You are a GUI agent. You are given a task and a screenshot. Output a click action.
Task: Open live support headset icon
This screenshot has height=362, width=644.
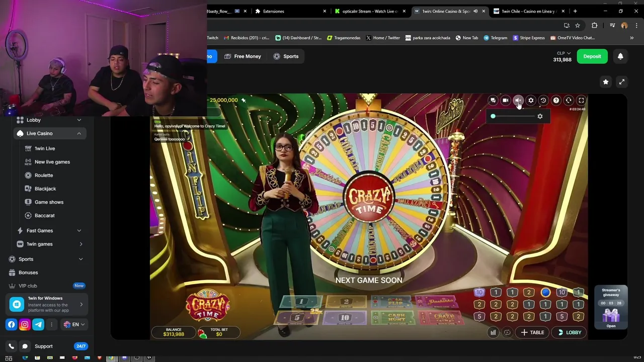(569, 101)
